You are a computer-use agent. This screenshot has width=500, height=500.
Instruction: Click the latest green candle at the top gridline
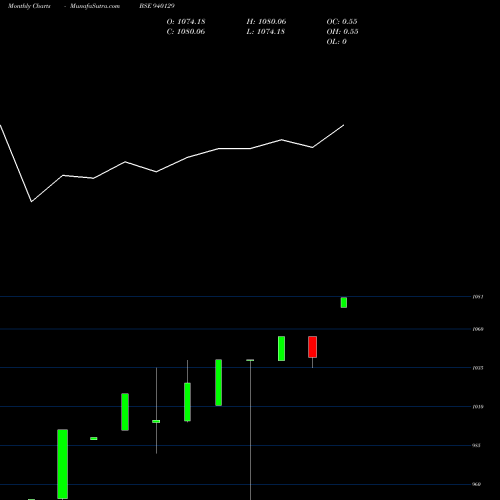pos(344,302)
